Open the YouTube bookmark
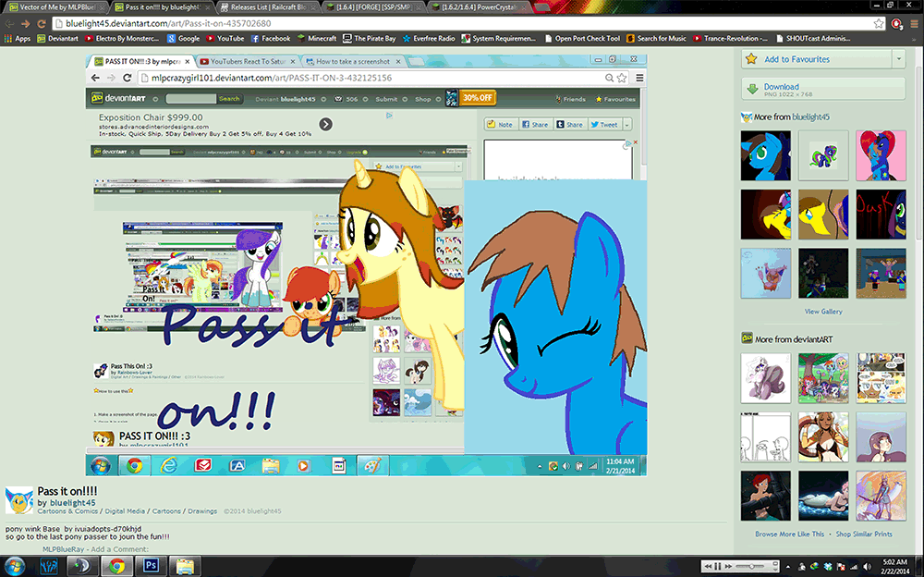The image size is (924, 577). [225, 38]
